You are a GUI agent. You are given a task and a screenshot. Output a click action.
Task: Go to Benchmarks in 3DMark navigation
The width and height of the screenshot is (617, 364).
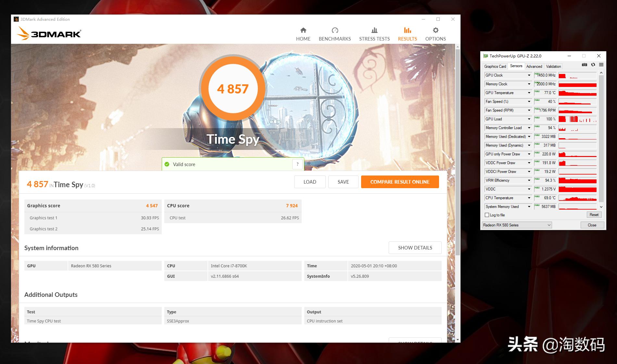click(x=335, y=34)
